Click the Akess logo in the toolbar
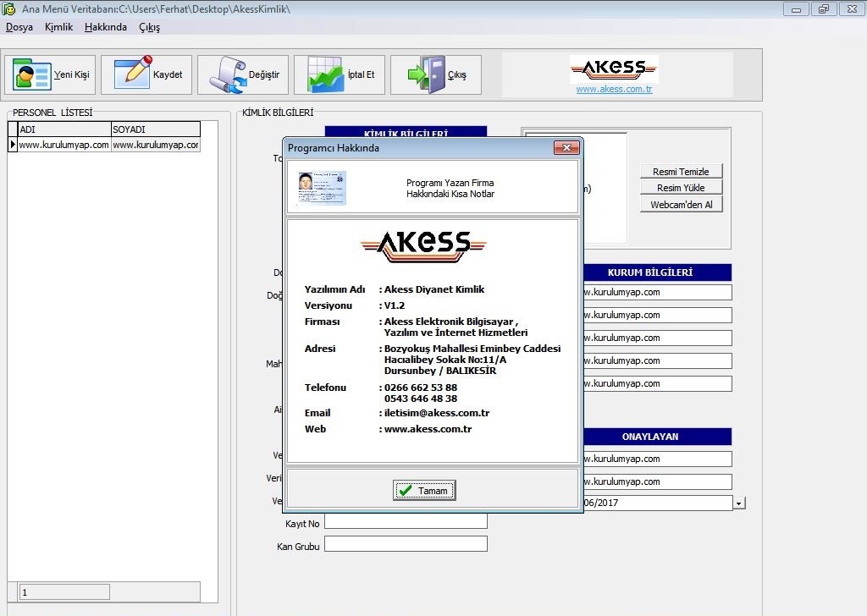Screen dimensions: 867x616 614,69
